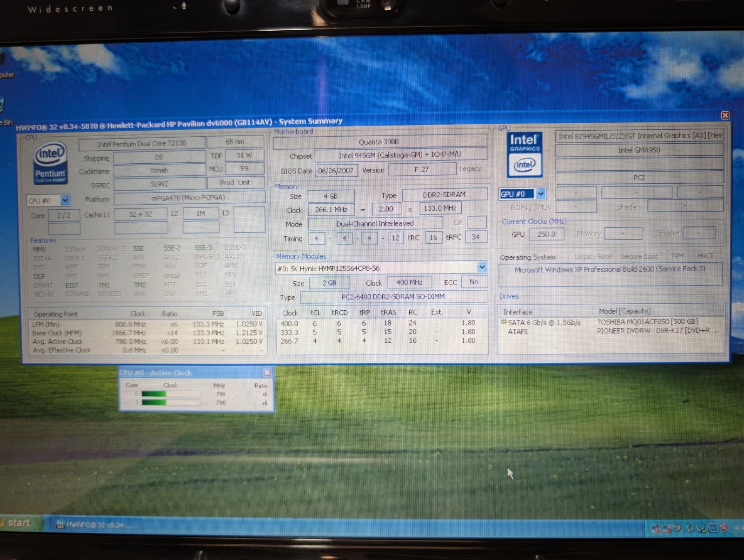This screenshot has height=560, width=744.
Task: Click the EIST feature label
Action: (x=72, y=285)
